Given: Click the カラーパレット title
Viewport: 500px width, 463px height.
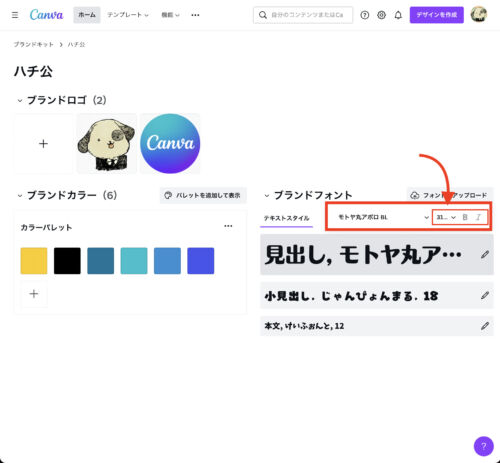Looking at the screenshot, I should (x=46, y=227).
